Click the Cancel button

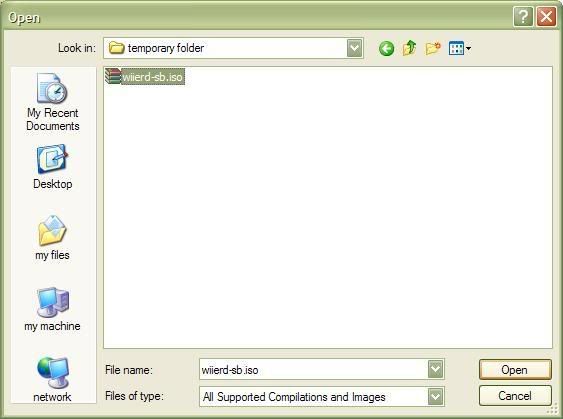pos(515,396)
